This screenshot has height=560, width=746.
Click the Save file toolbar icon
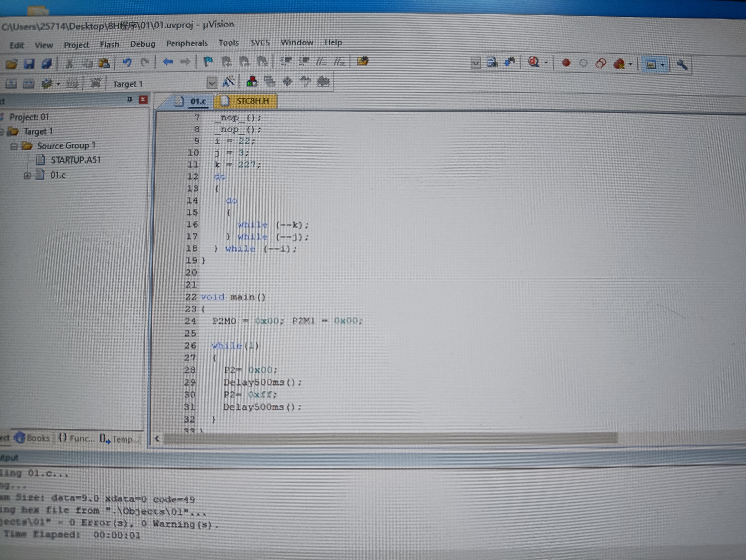coord(29,64)
